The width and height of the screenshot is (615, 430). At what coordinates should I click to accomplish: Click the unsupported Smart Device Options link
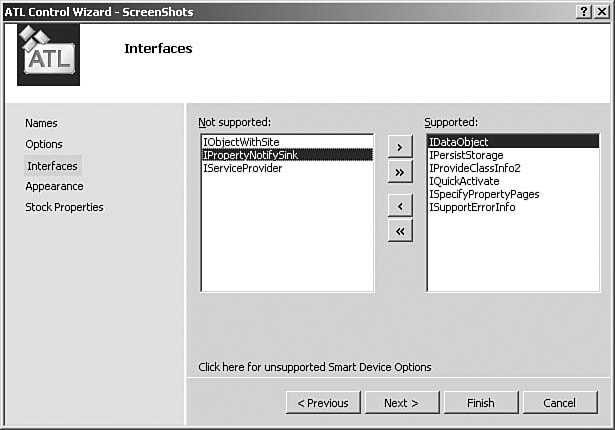(x=315, y=367)
